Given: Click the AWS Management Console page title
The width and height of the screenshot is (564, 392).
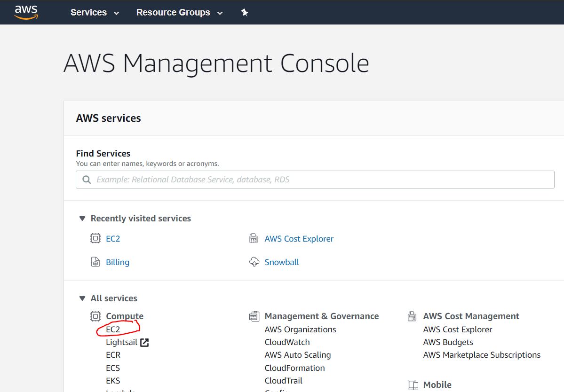Looking at the screenshot, I should [216, 63].
